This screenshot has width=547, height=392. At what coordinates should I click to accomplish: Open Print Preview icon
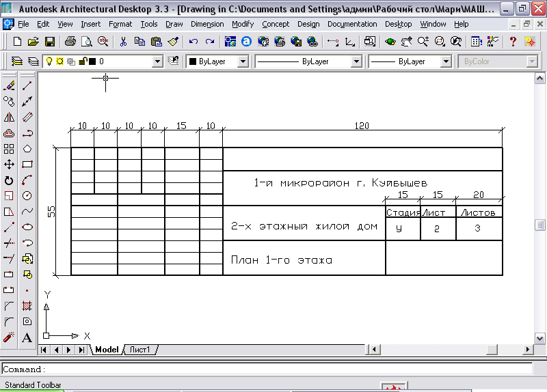[87, 42]
